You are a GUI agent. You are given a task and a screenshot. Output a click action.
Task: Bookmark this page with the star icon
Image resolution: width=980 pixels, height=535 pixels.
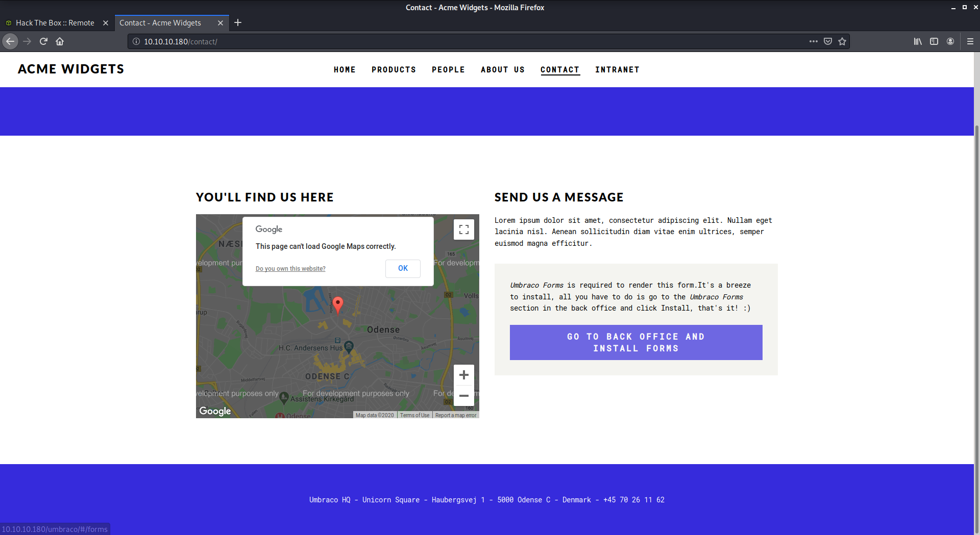(x=843, y=41)
